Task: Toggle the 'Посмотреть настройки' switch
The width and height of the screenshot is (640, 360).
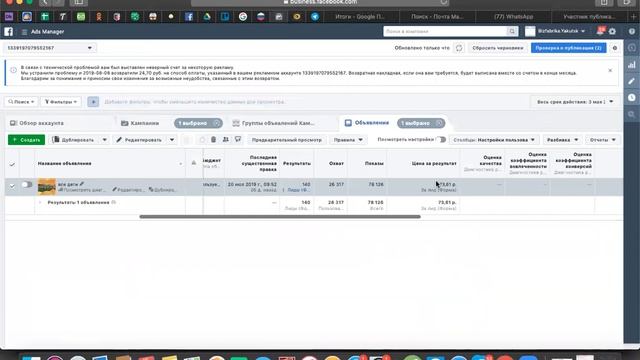Action: 441,140
